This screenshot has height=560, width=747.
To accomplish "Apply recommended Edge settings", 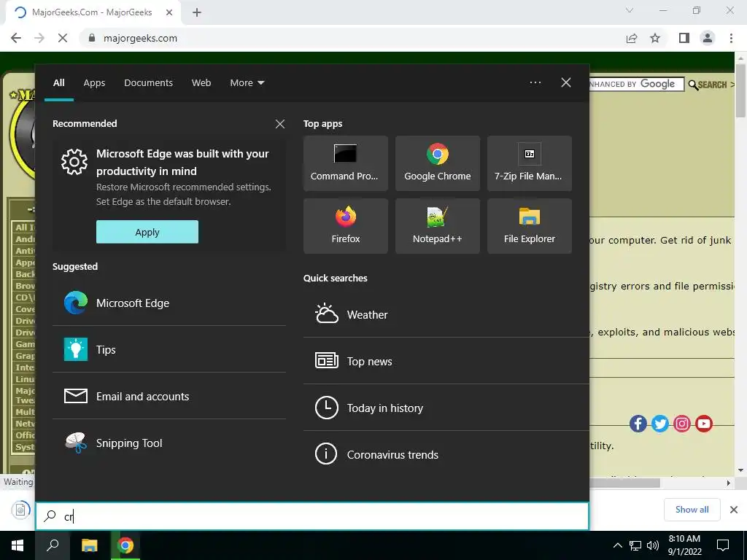I will click(x=147, y=232).
